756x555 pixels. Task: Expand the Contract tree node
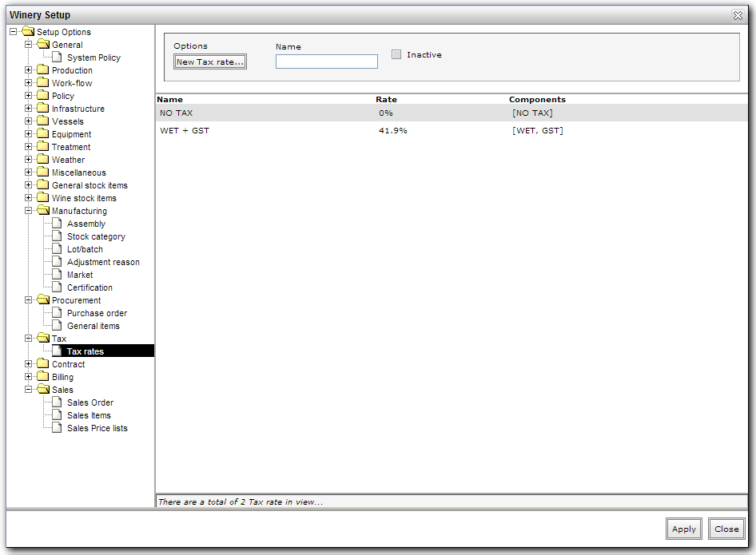pyautogui.click(x=29, y=363)
